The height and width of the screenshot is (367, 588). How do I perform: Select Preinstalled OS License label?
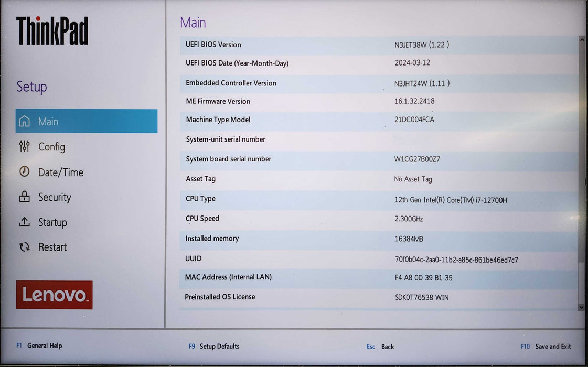220,297
